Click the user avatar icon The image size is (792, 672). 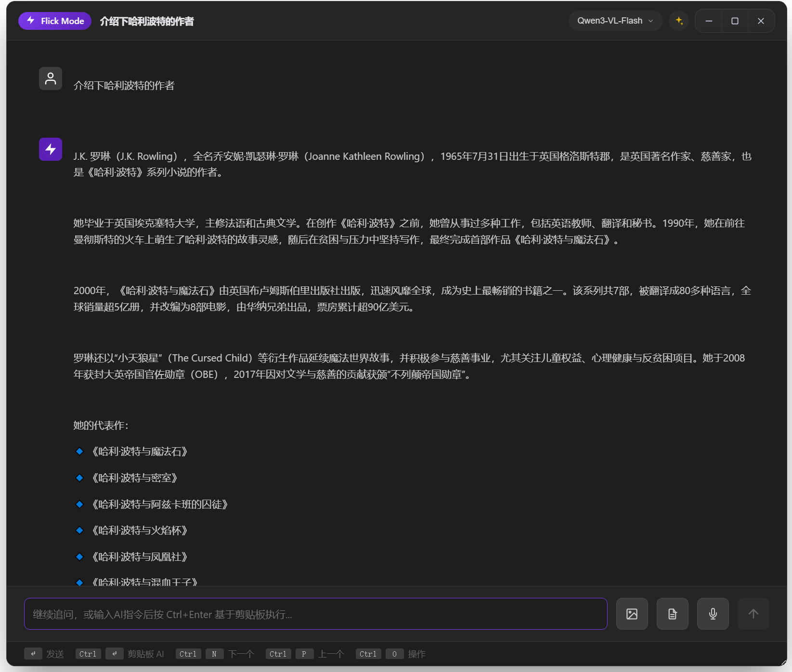pyautogui.click(x=51, y=78)
